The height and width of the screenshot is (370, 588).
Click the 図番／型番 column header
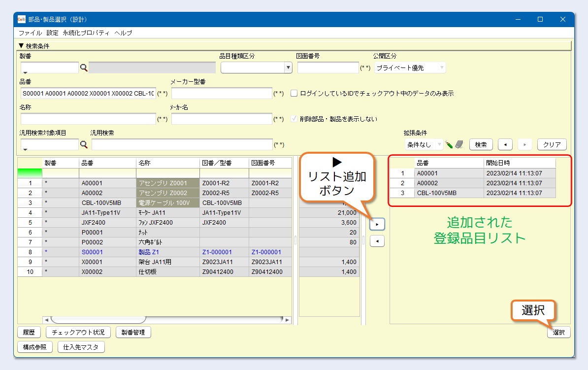pyautogui.click(x=224, y=163)
